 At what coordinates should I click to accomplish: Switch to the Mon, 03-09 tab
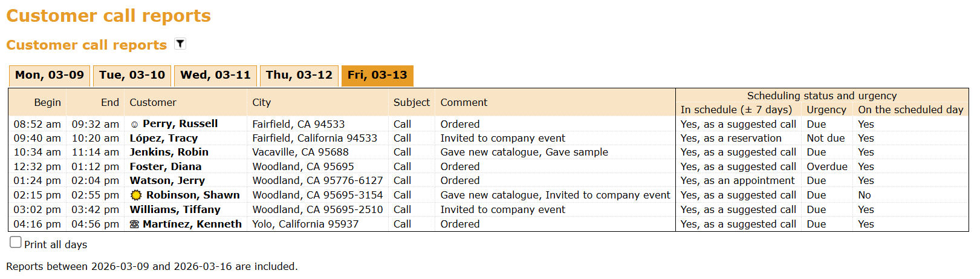50,76
